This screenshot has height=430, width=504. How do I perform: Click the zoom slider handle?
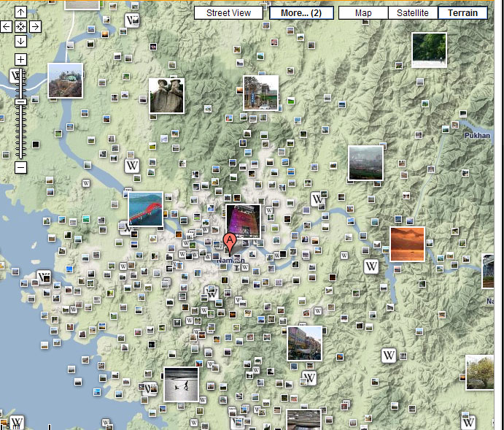click(20, 101)
